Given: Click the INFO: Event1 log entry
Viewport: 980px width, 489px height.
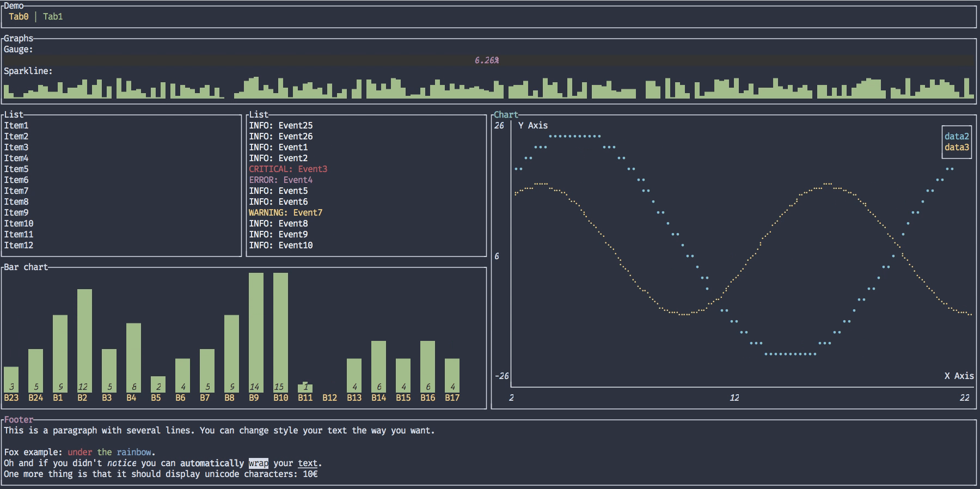Looking at the screenshot, I should pos(278,148).
